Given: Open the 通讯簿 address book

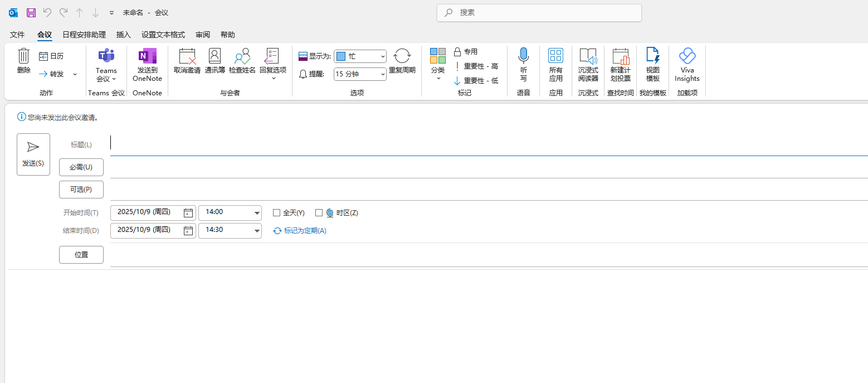Looking at the screenshot, I should point(214,56).
